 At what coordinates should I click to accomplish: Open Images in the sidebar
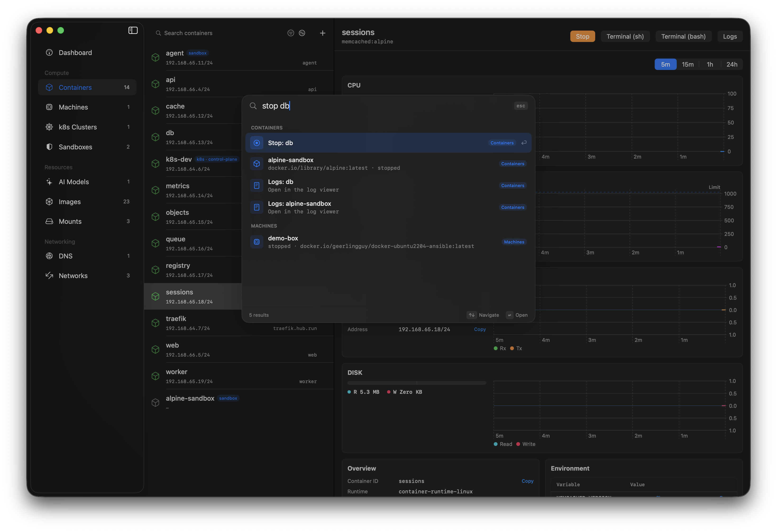click(x=87, y=202)
